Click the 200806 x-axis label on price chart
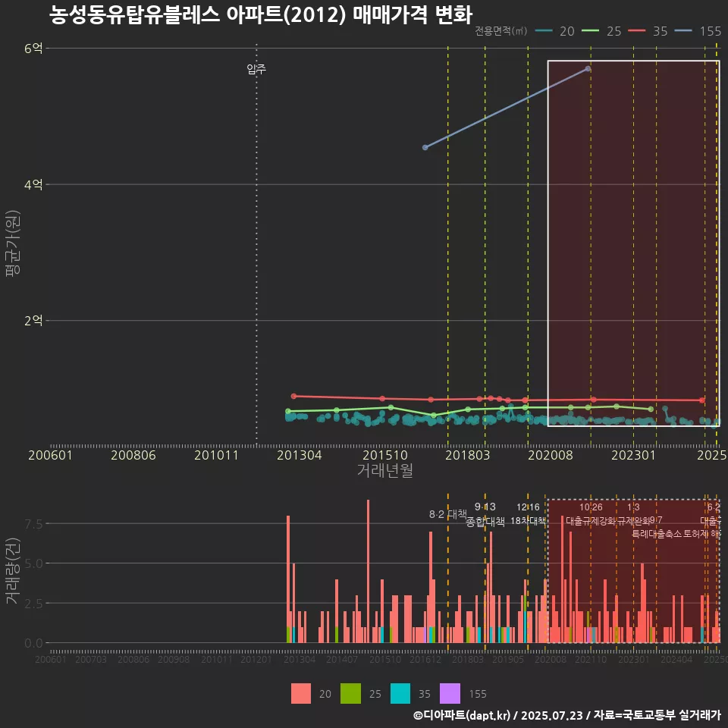Image resolution: width=728 pixels, height=728 pixels. (x=133, y=455)
